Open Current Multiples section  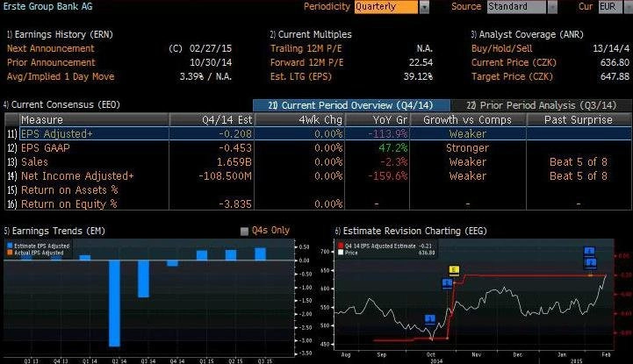pos(311,35)
